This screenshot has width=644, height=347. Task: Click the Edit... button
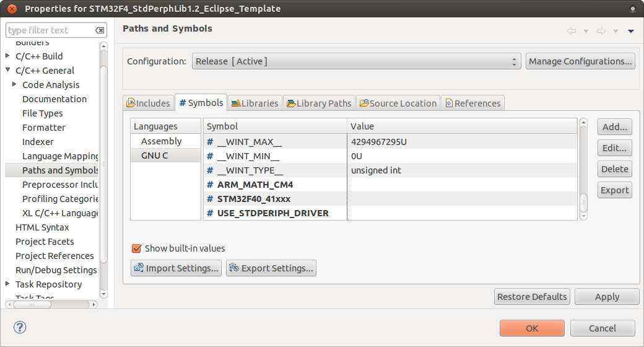click(614, 148)
